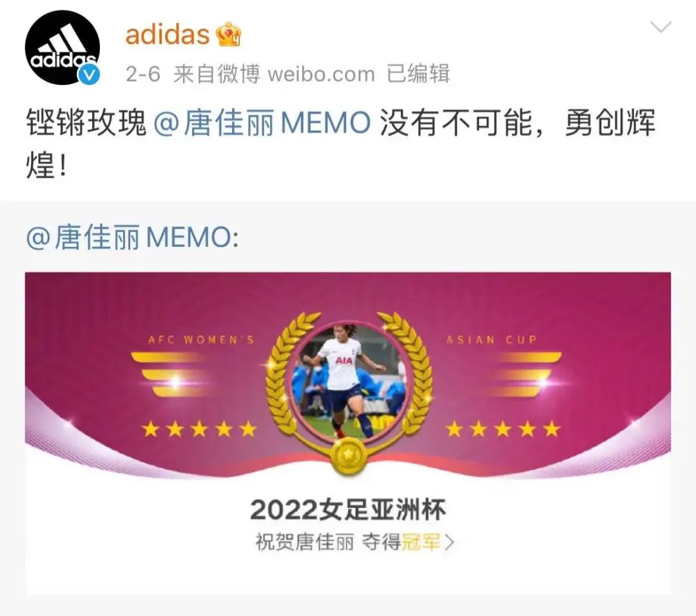Open the adidas profile avatar
696x616 pixels.
(62, 48)
